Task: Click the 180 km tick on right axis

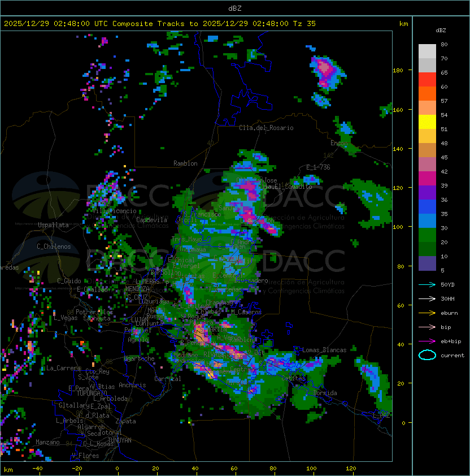Action: (398, 71)
